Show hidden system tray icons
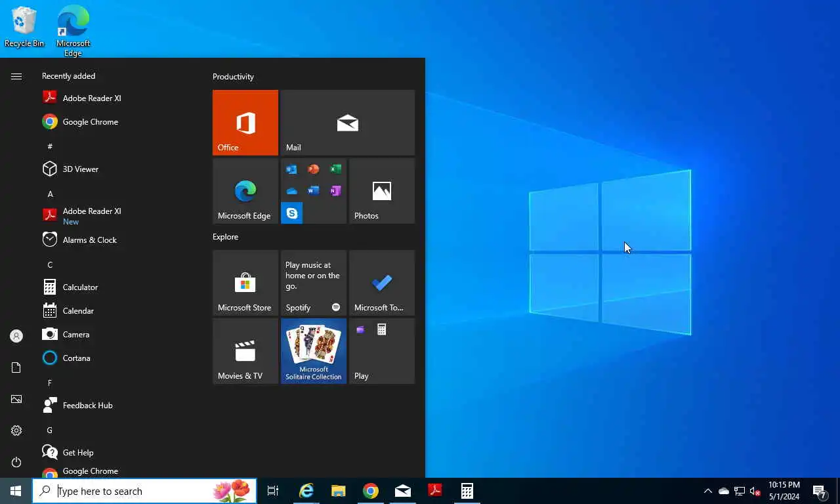Viewport: 840px width, 504px height. 707,491
